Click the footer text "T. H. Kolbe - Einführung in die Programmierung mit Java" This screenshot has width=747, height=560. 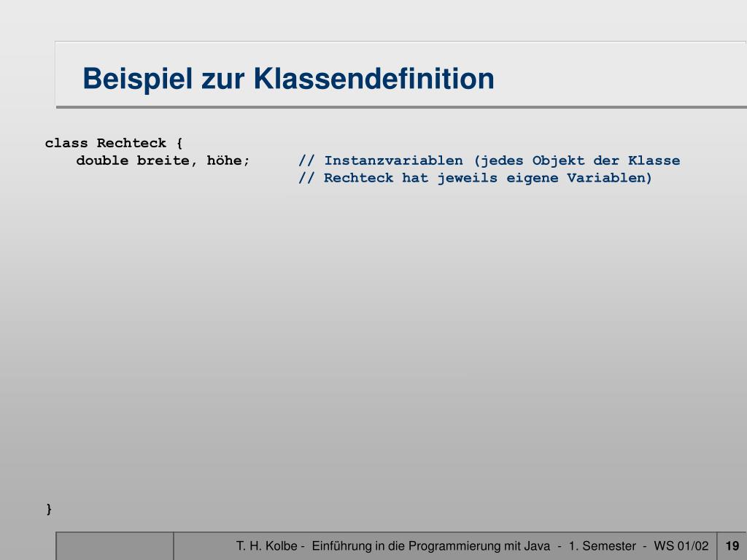pos(393,545)
